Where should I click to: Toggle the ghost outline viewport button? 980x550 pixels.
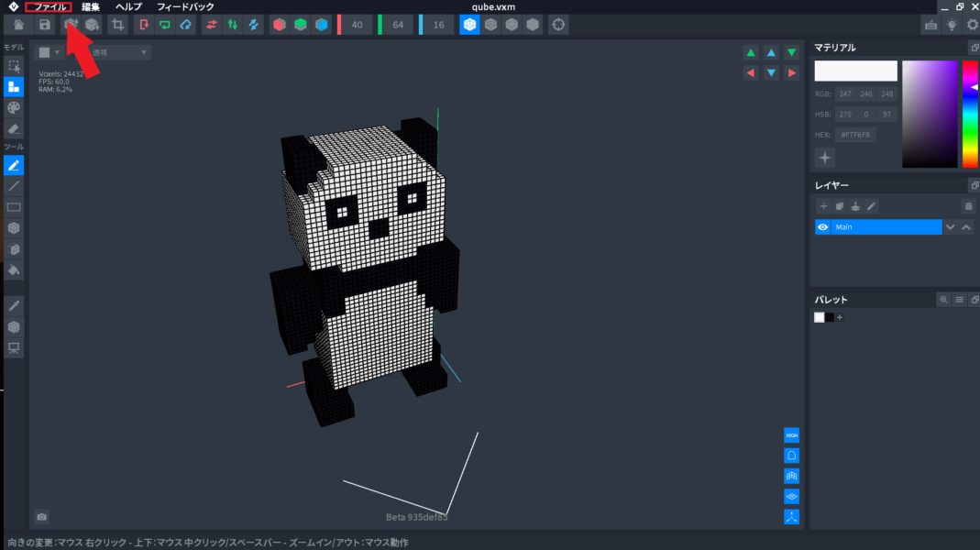coord(791,456)
